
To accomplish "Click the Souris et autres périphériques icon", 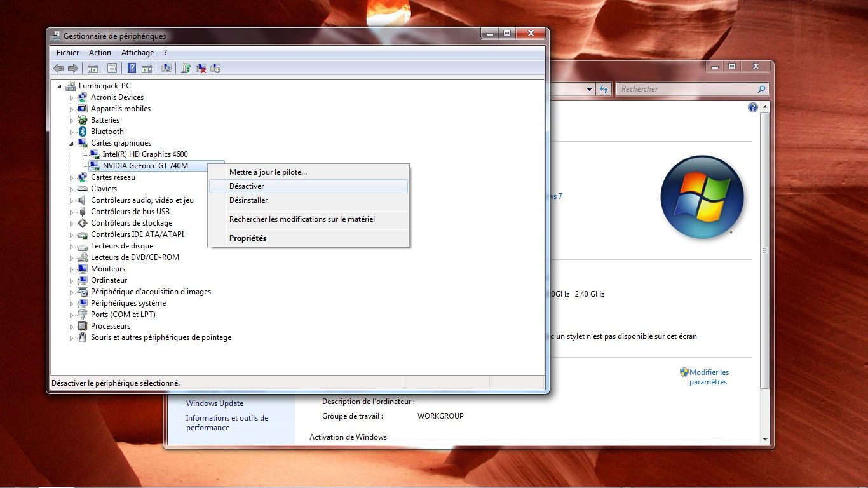I will [82, 337].
